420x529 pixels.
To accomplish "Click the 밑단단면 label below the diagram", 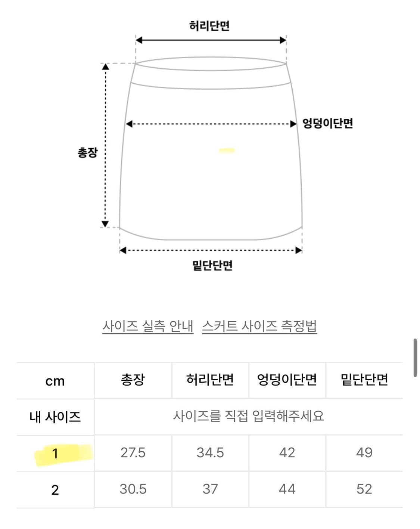I will 211,266.
